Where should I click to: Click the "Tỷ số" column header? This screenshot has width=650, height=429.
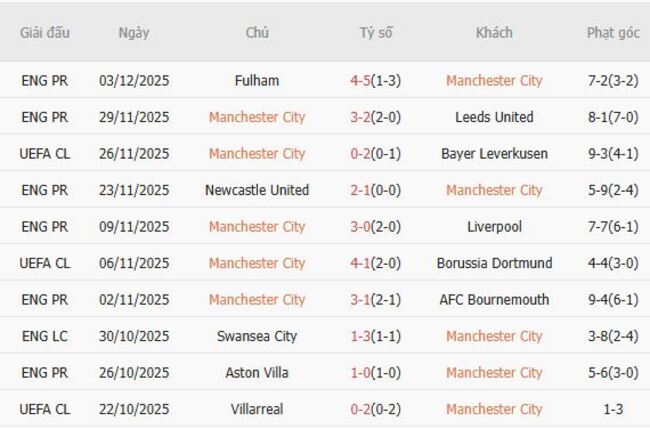(376, 33)
